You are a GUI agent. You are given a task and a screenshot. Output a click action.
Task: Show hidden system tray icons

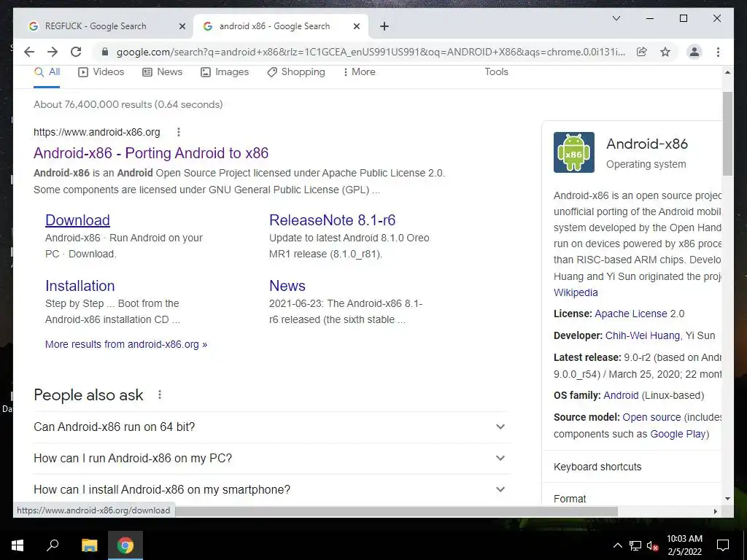pyautogui.click(x=617, y=545)
